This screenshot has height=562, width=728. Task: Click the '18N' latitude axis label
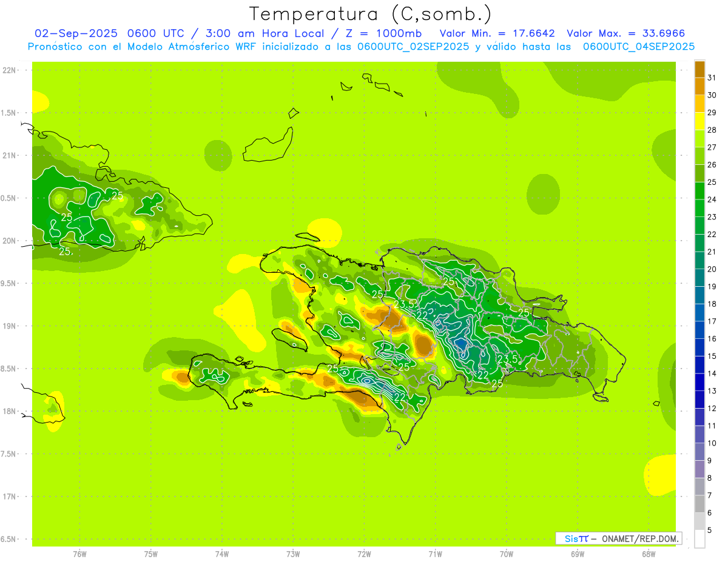[x=9, y=412]
